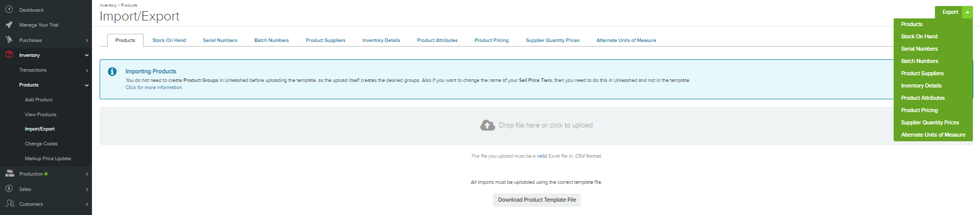Click the Customers people icon

click(x=9, y=204)
